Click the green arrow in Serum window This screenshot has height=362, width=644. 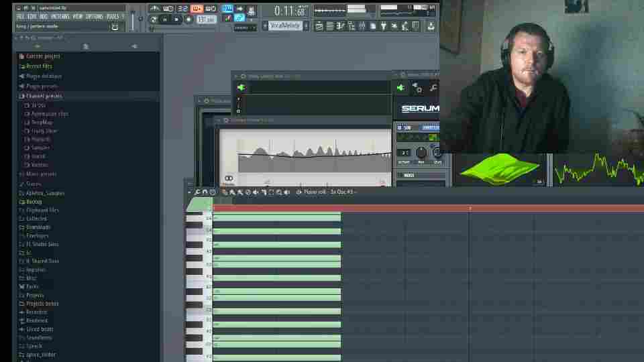[400, 88]
